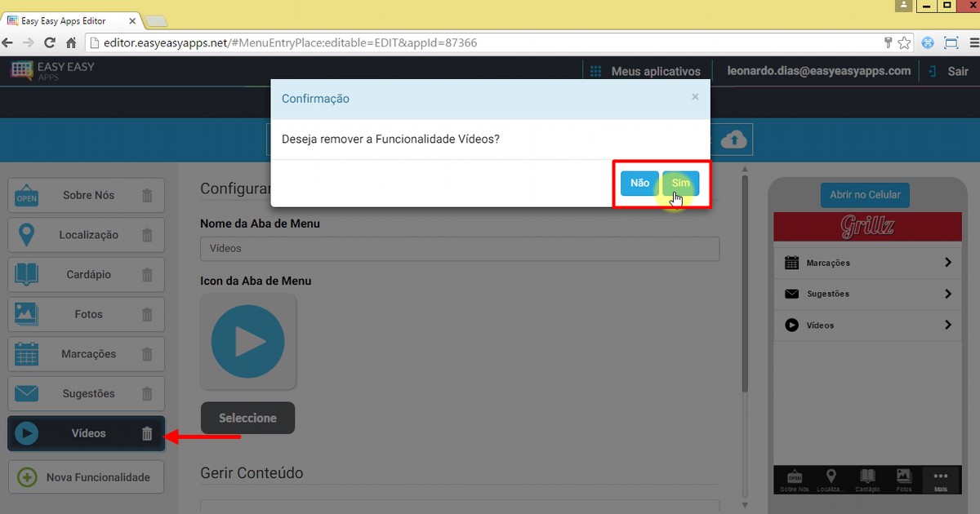Viewport: 980px width, 514px height.
Task: Bookmark page with the star icon
Action: (905, 42)
